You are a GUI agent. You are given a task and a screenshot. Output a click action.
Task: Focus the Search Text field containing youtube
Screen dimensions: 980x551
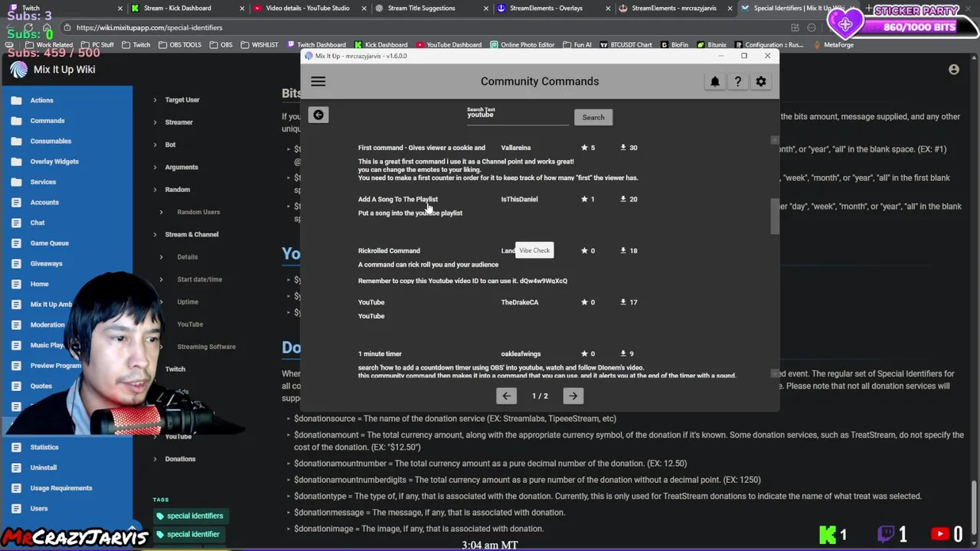518,115
